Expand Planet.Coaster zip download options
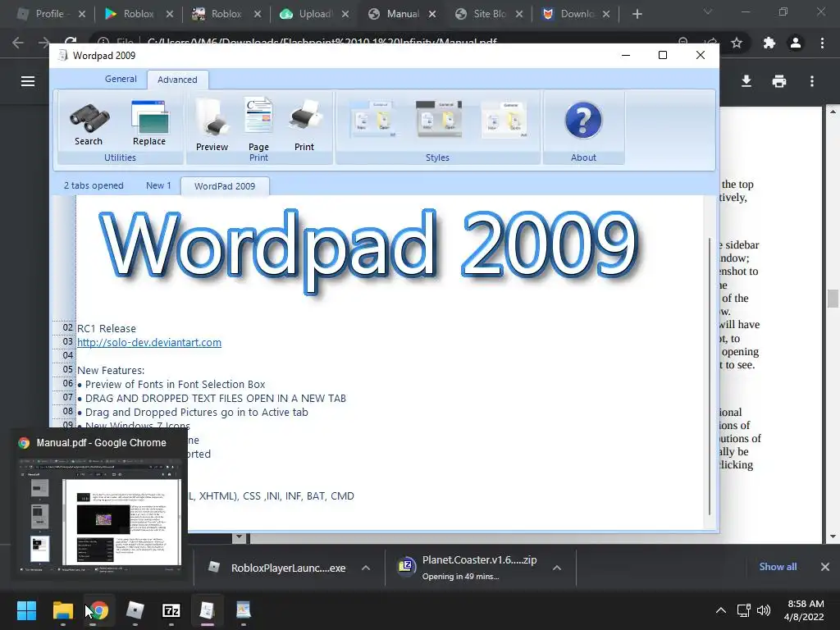The height and width of the screenshot is (630, 840). click(557, 568)
